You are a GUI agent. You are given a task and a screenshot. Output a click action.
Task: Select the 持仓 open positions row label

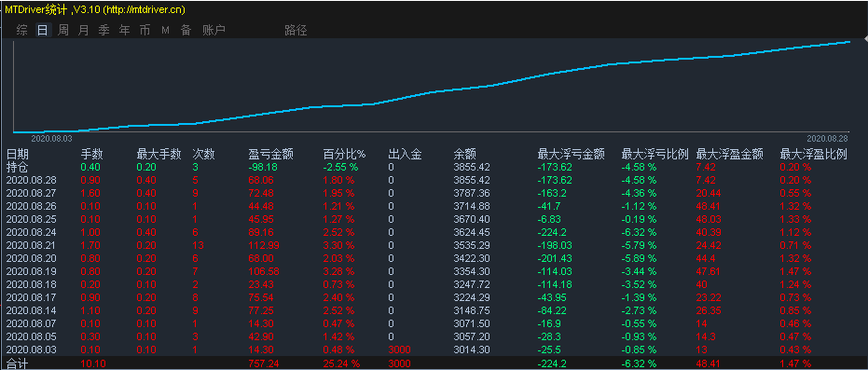17,167
